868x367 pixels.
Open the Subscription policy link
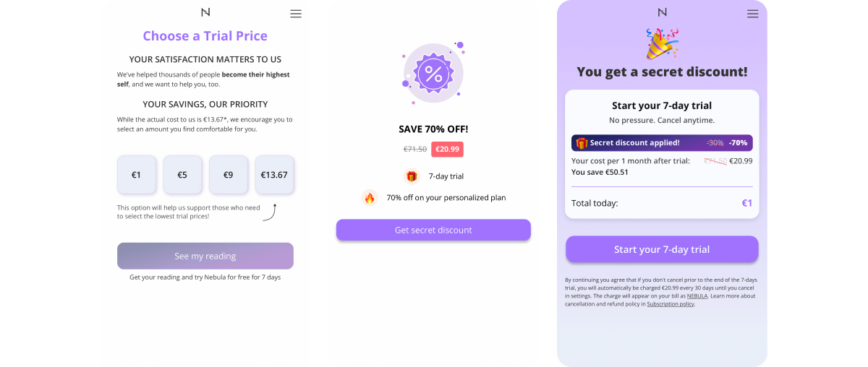pos(670,304)
